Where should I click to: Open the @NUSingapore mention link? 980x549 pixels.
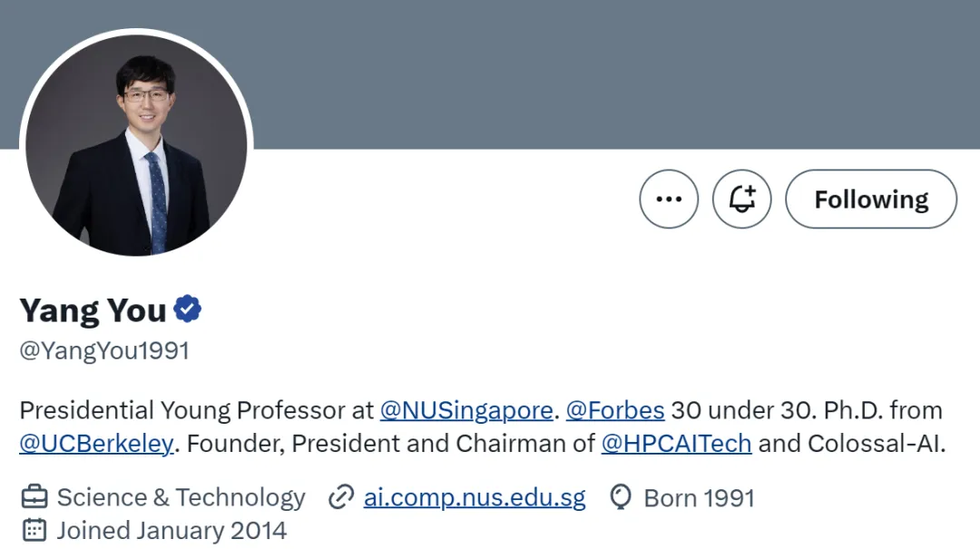coord(466,410)
